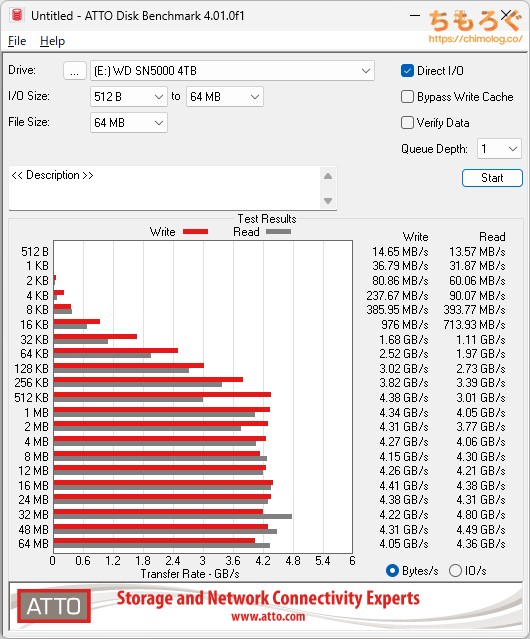530x639 pixels.
Task: Click the 24 MB row label in chart
Action: click(x=33, y=500)
